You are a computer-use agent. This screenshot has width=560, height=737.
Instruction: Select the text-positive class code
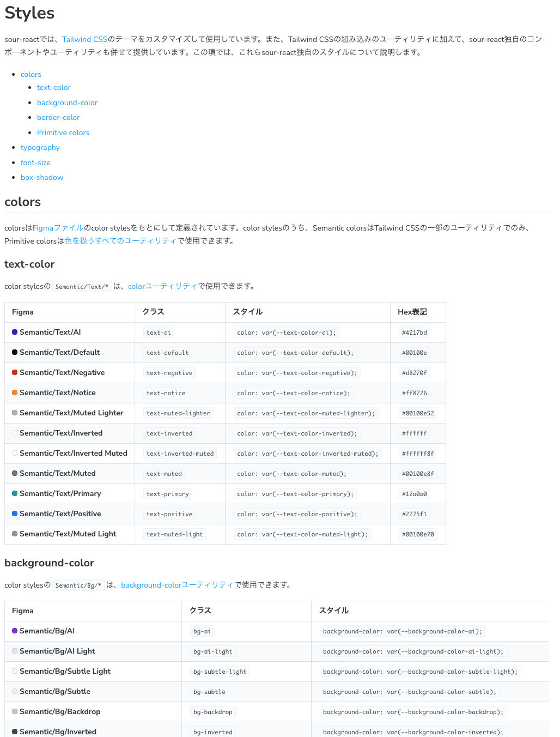[169, 514]
